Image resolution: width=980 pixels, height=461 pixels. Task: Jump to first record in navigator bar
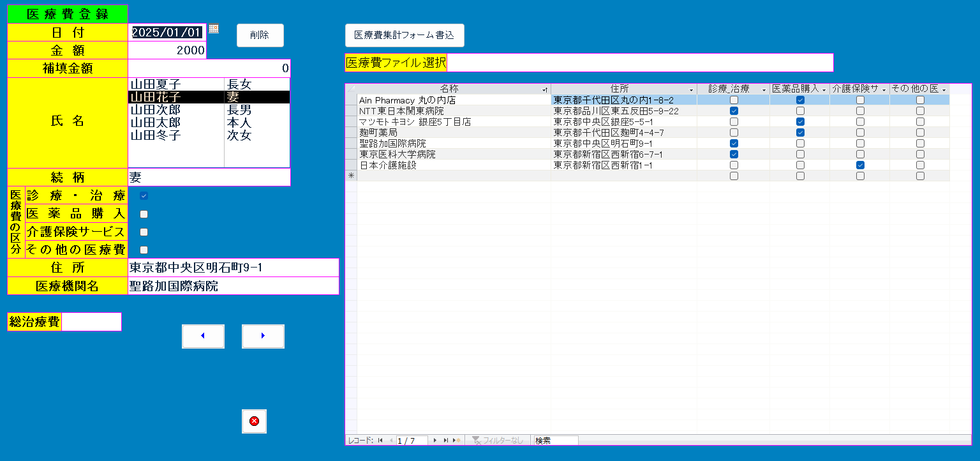tap(380, 441)
